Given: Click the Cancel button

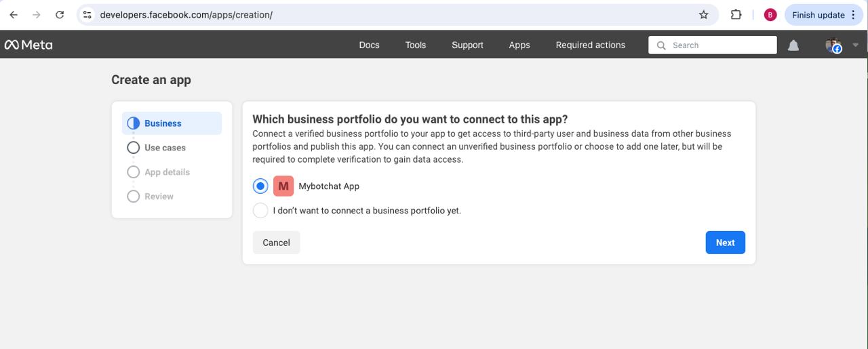Looking at the screenshot, I should tap(276, 243).
